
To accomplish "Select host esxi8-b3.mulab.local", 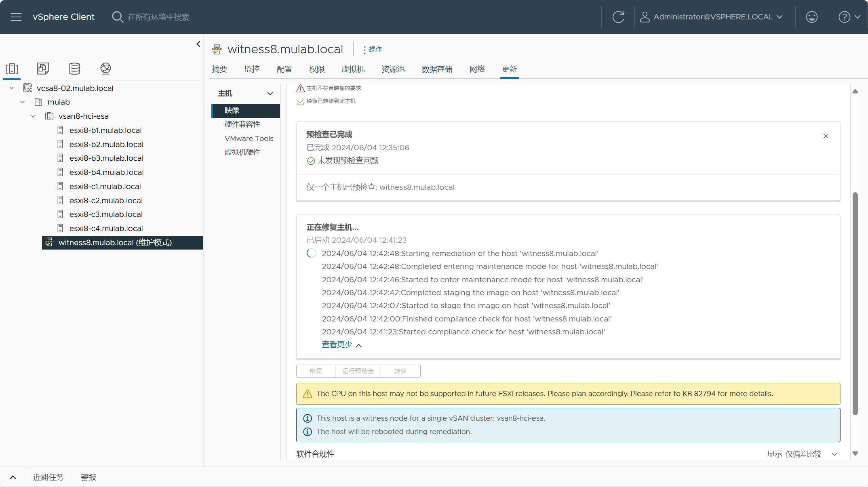I will (x=106, y=158).
